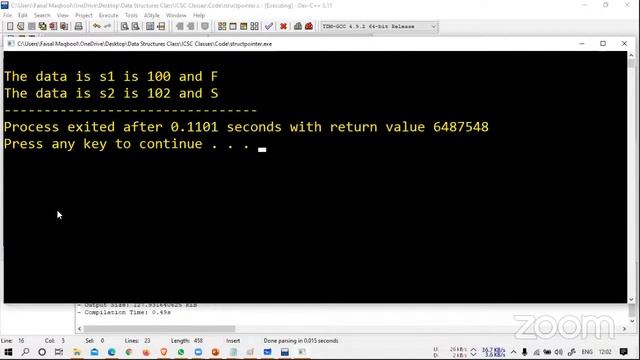Click the Delete Profiling Information icon
The height and width of the screenshot is (360, 640).
(309, 26)
